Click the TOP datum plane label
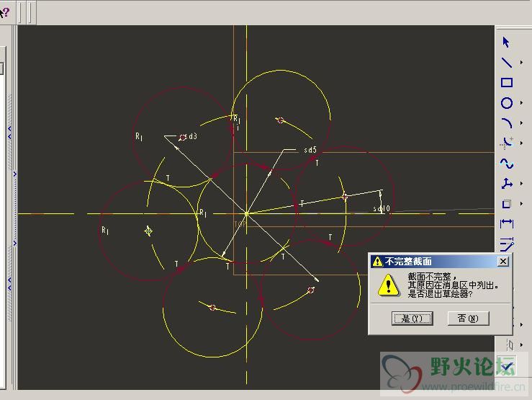Viewport: 532px width, 400px height. (x=240, y=224)
